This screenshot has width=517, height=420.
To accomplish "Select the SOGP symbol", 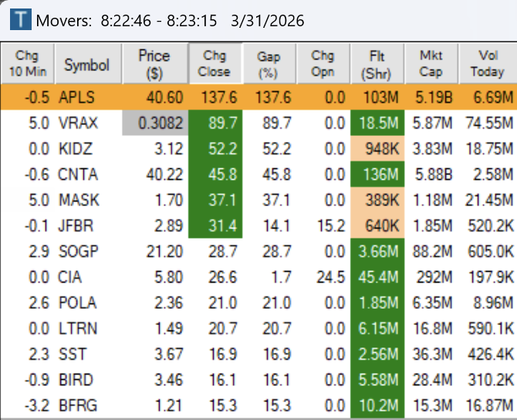I will [79, 252].
